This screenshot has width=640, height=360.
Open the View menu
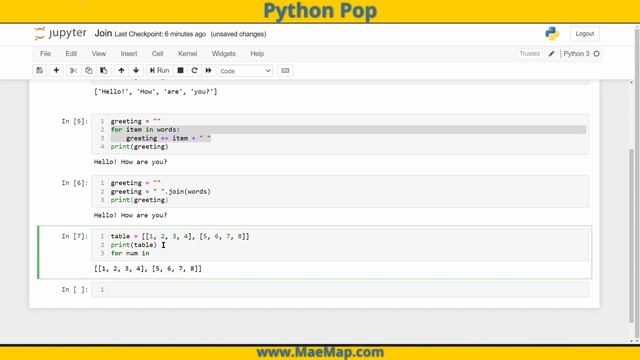[x=98, y=53]
